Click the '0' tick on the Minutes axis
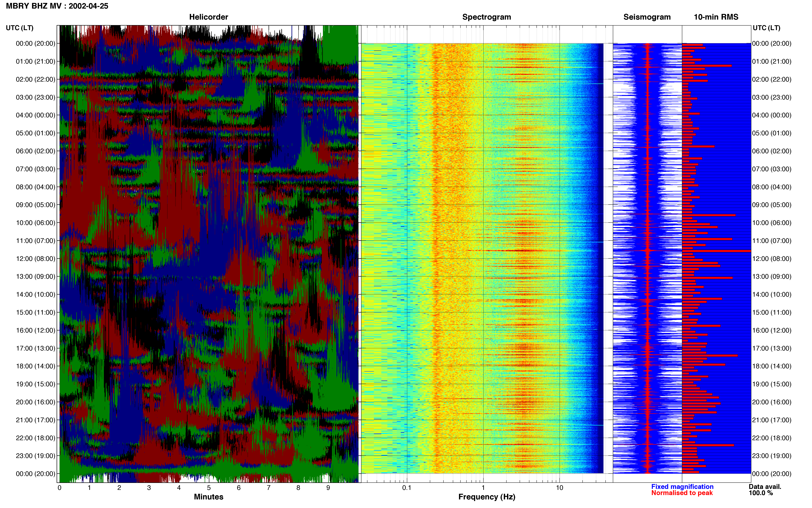Screen dimensions: 812x508 tap(59, 488)
